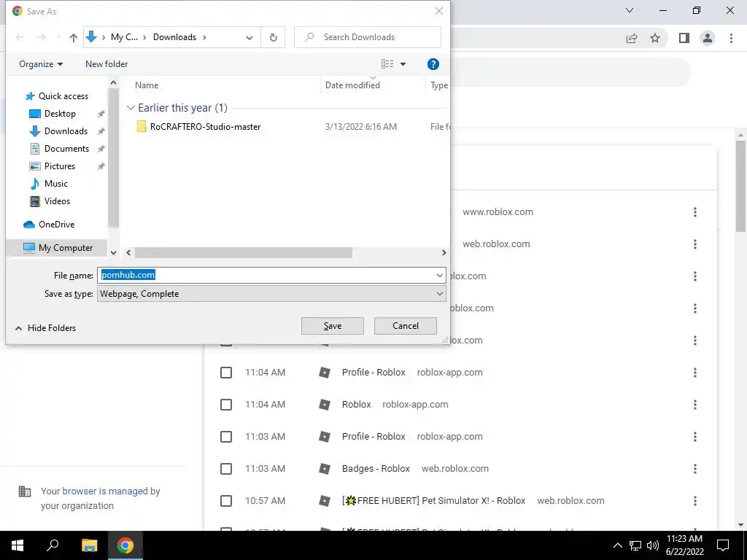Open the Pet Simulator X history link
The width and height of the screenshot is (747, 560).
click(x=433, y=501)
